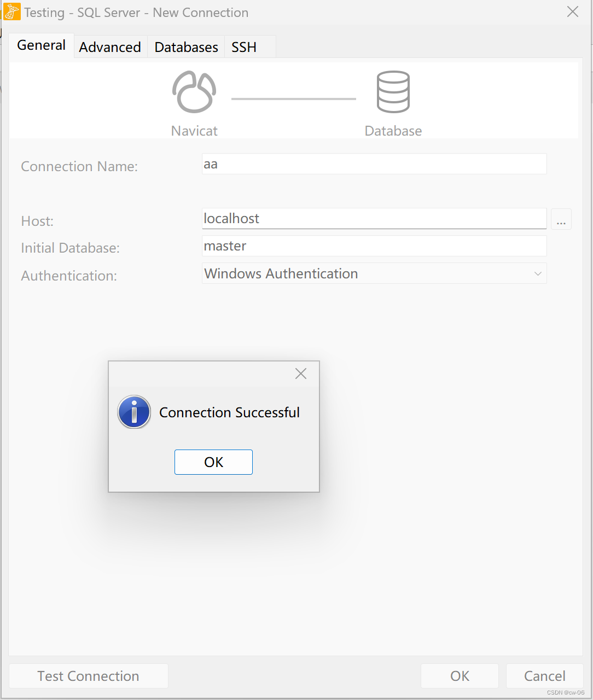593x700 pixels.
Task: Click the Database cylinder icon
Action: click(x=393, y=92)
